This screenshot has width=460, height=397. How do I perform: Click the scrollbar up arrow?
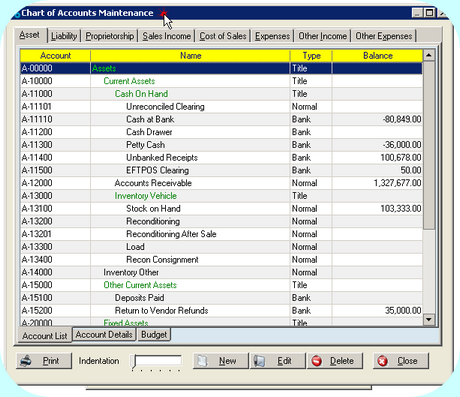click(429, 55)
